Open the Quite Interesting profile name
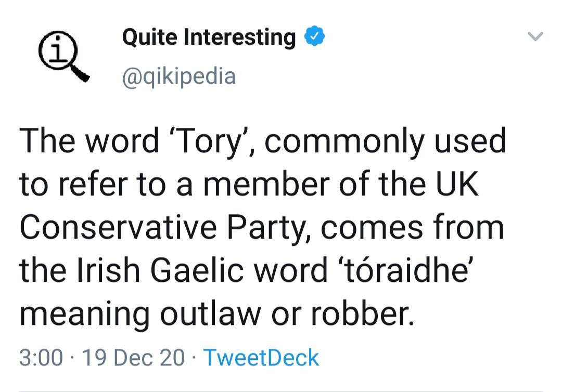Viewport: 562px width, 392px height. (x=208, y=37)
